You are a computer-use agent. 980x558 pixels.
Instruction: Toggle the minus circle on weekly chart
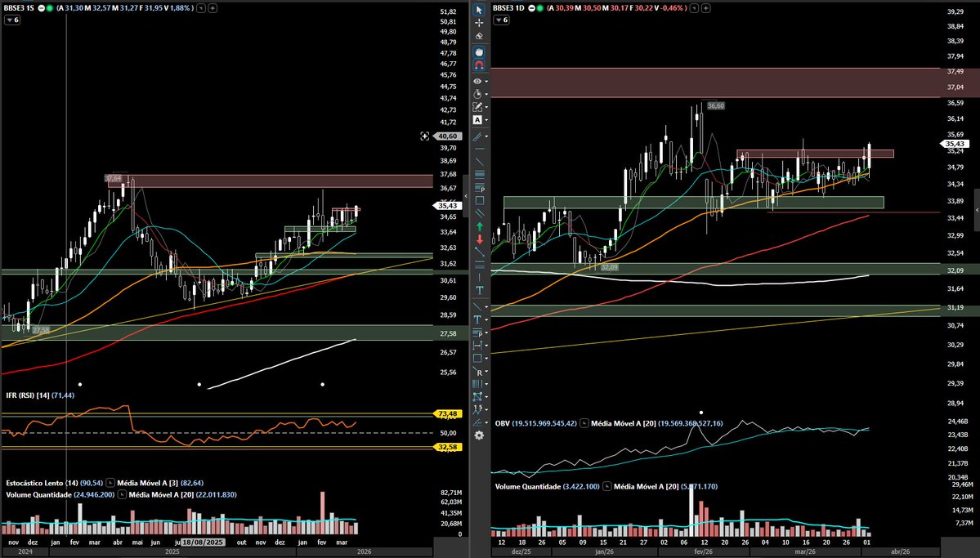pos(41,8)
